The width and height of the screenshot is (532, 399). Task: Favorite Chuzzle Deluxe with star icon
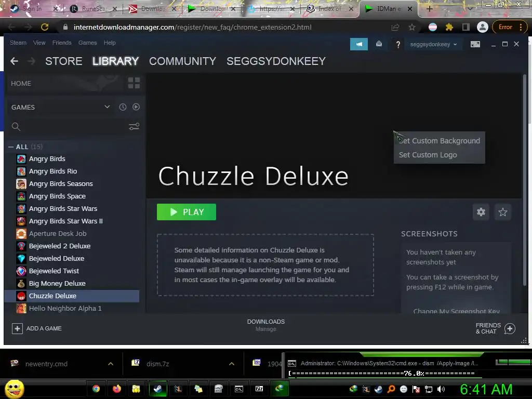pos(502,212)
